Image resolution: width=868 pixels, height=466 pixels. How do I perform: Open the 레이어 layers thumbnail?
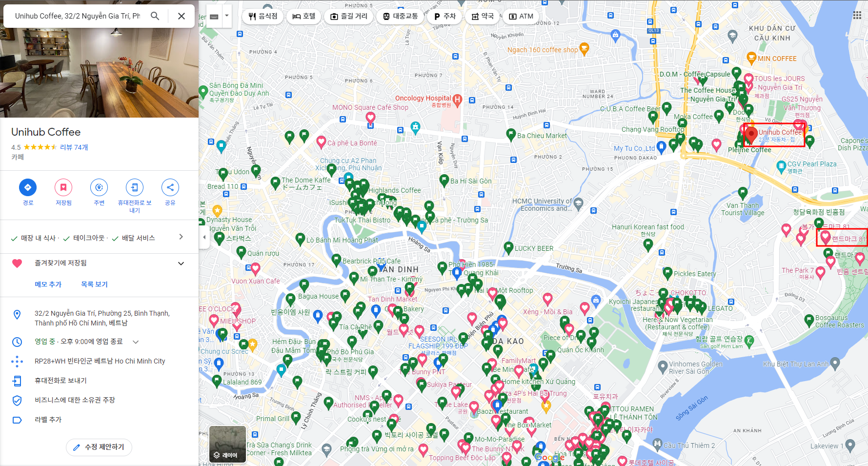point(228,444)
